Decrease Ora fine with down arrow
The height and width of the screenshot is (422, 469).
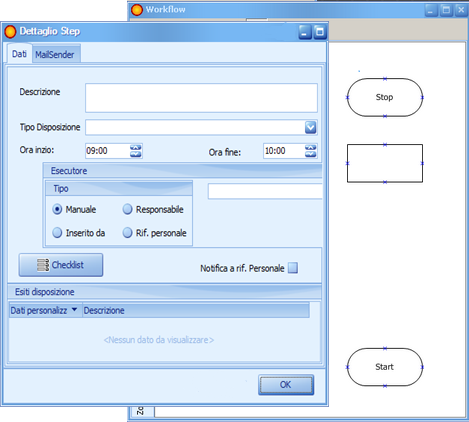pos(311,154)
